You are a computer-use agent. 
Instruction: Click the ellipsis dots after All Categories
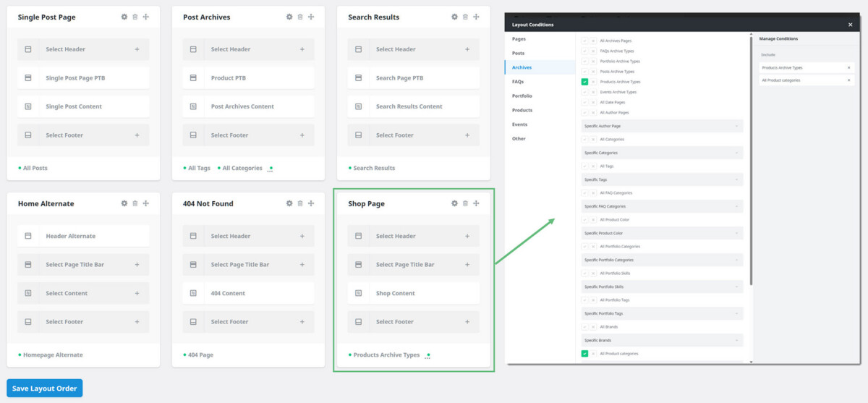tap(271, 169)
